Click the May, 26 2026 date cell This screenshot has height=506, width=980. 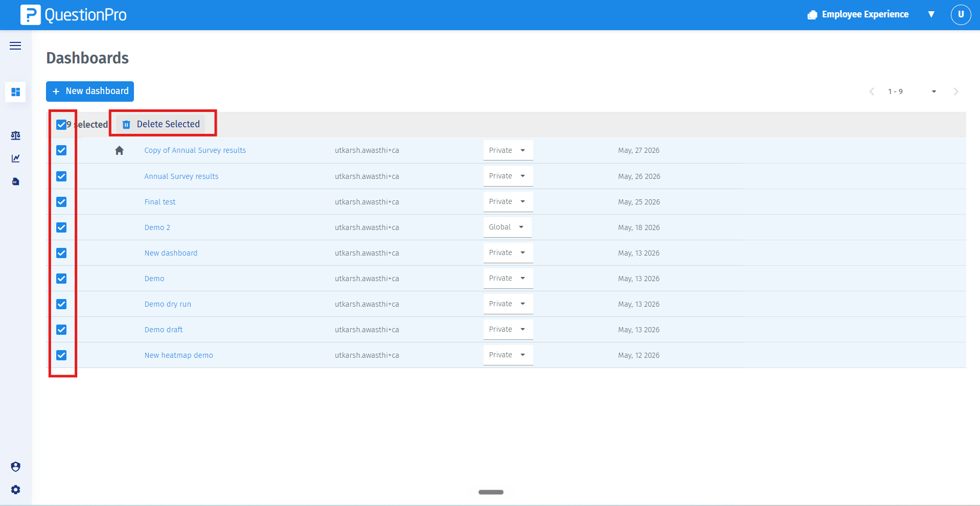[x=639, y=176]
